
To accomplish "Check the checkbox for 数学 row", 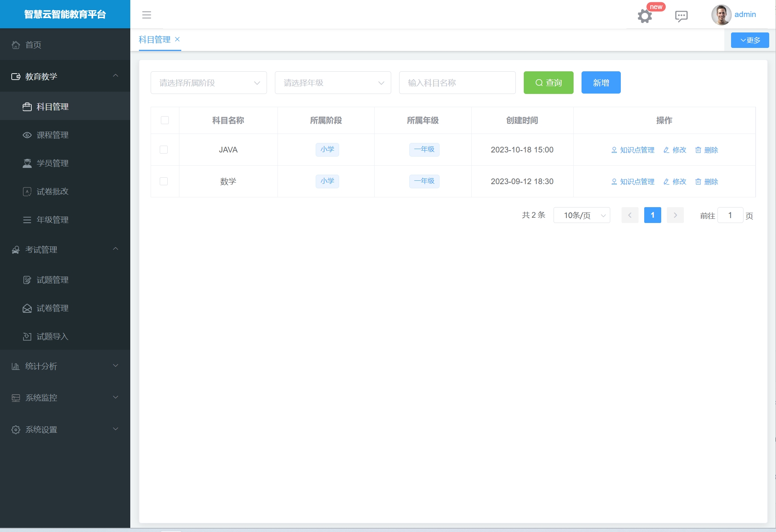I will (x=164, y=181).
